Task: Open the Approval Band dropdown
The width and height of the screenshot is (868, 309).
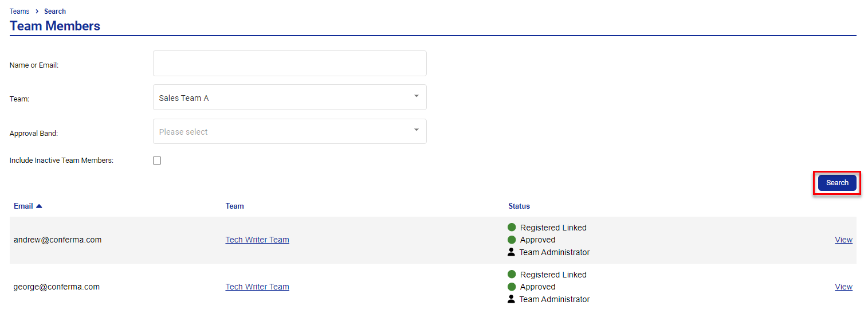Action: point(289,131)
